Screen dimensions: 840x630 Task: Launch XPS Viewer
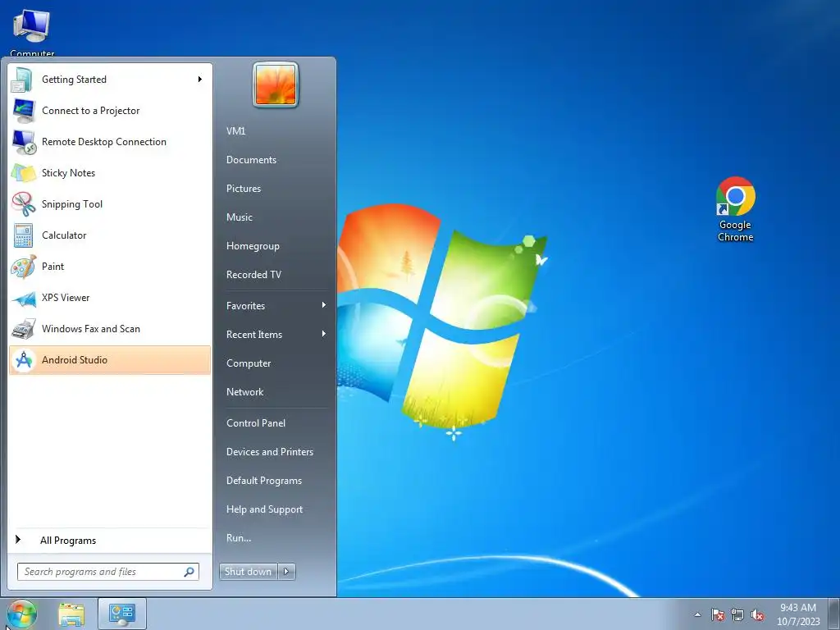tap(110, 297)
